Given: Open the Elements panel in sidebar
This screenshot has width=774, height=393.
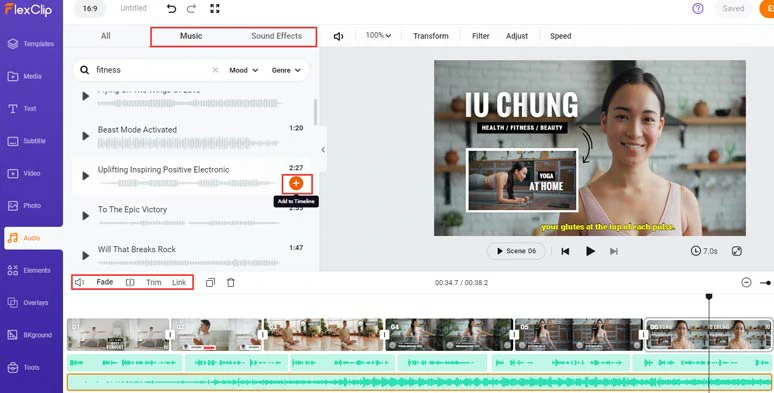Looking at the screenshot, I should pyautogui.click(x=31, y=270).
